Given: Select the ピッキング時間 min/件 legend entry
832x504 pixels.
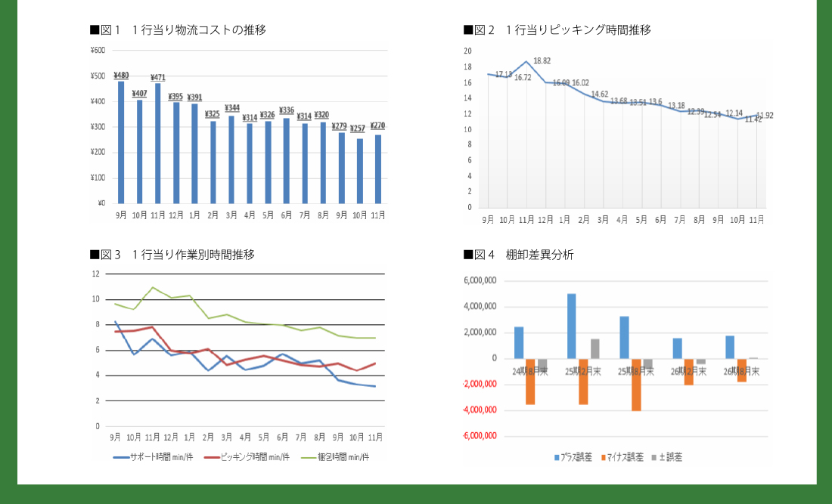Looking at the screenshot, I should pyautogui.click(x=247, y=457).
